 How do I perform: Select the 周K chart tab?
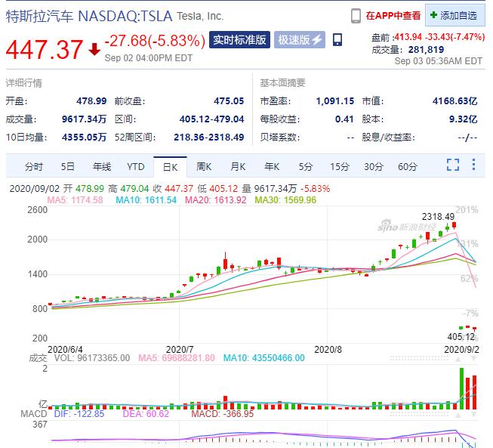pos(204,166)
